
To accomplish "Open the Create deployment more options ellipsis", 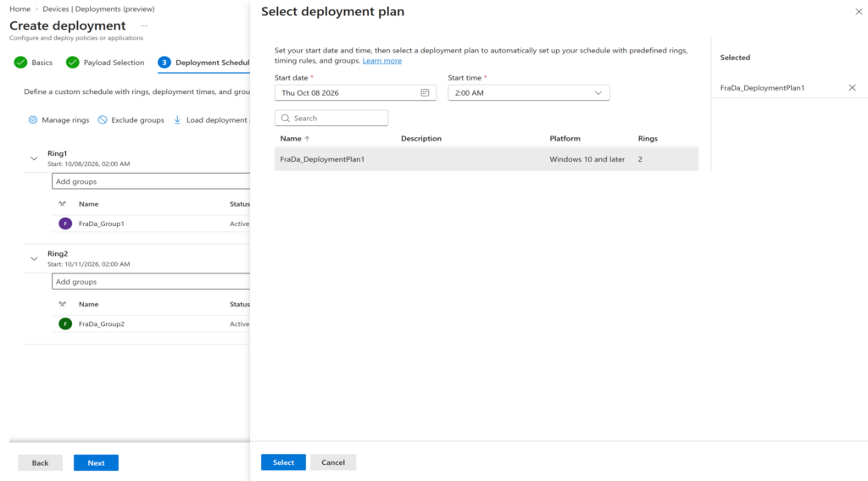I will click(143, 26).
